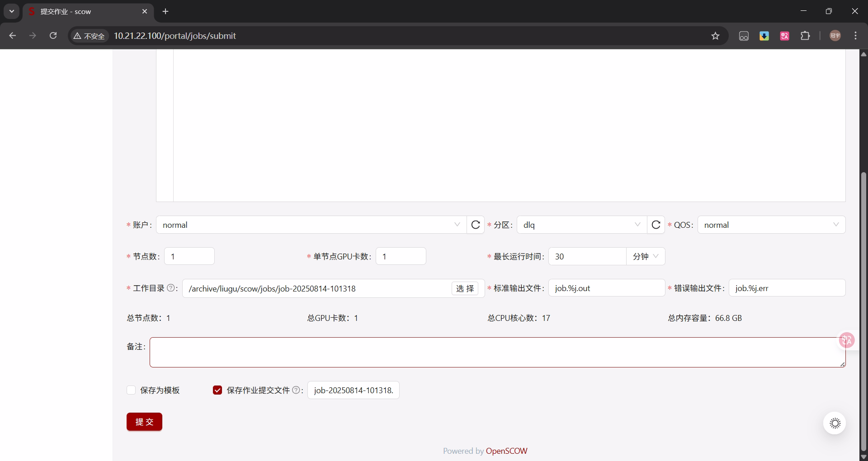Reload the page using the browser refresh icon
868x461 pixels.
(x=53, y=36)
